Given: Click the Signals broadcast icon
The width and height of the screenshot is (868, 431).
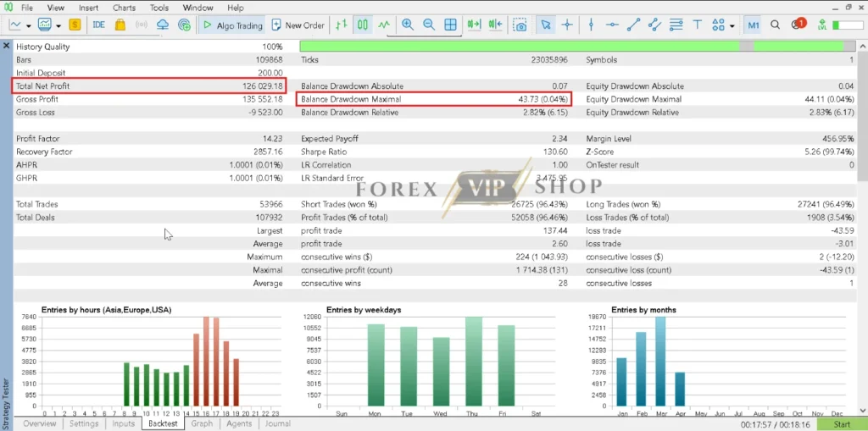Looking at the screenshot, I should 142,25.
